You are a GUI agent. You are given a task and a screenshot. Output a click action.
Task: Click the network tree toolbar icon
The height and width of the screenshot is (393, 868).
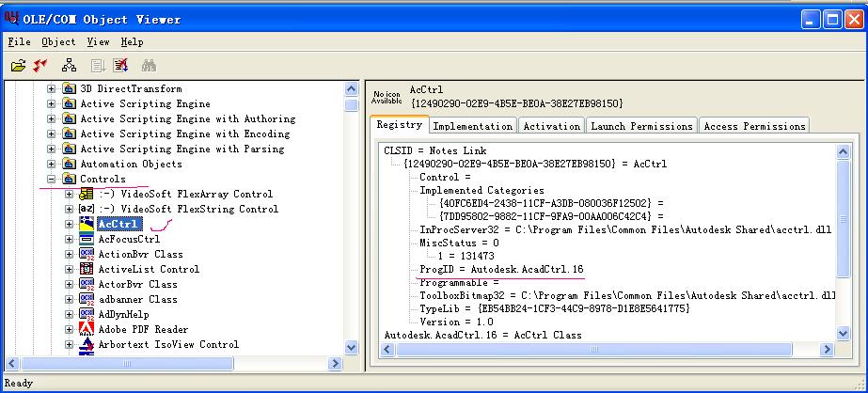[69, 66]
